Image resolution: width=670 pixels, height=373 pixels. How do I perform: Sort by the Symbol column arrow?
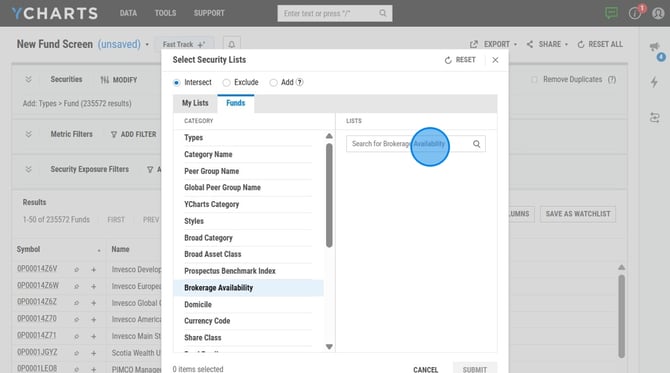pyautogui.click(x=99, y=250)
